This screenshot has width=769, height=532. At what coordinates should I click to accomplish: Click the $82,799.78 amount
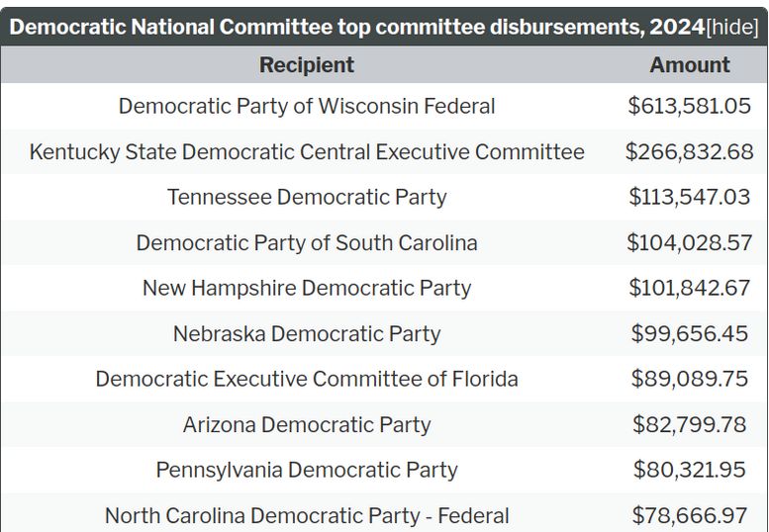point(690,424)
